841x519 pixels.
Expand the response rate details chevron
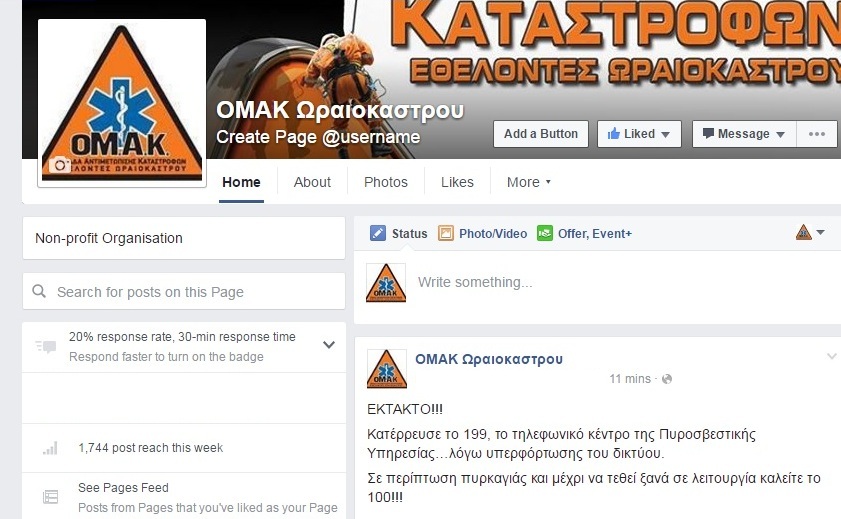point(329,345)
